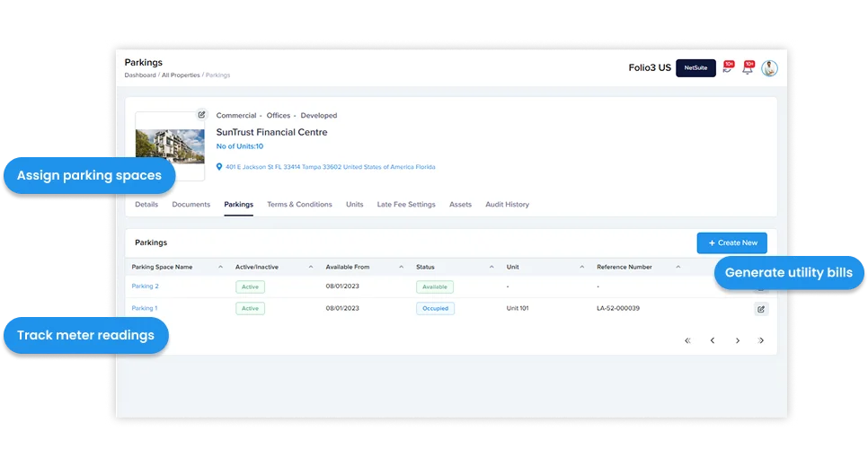Click the NetSuite button
This screenshot has width=868, height=467.
[695, 68]
